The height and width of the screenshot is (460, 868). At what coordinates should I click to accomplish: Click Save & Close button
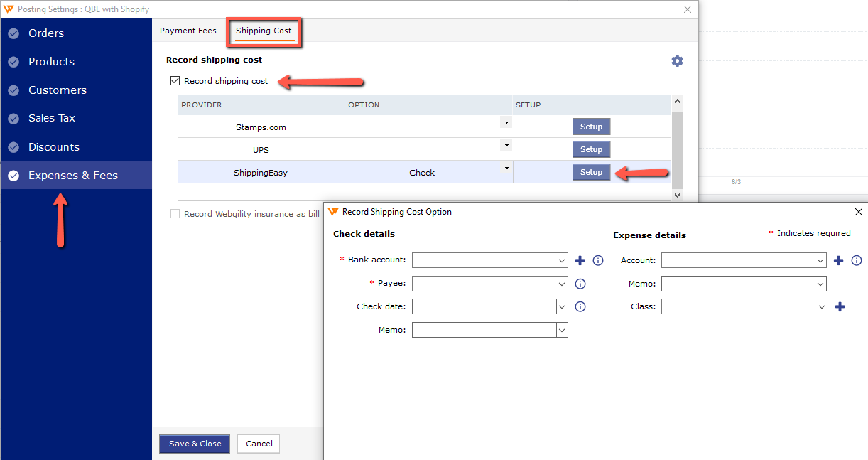click(195, 444)
